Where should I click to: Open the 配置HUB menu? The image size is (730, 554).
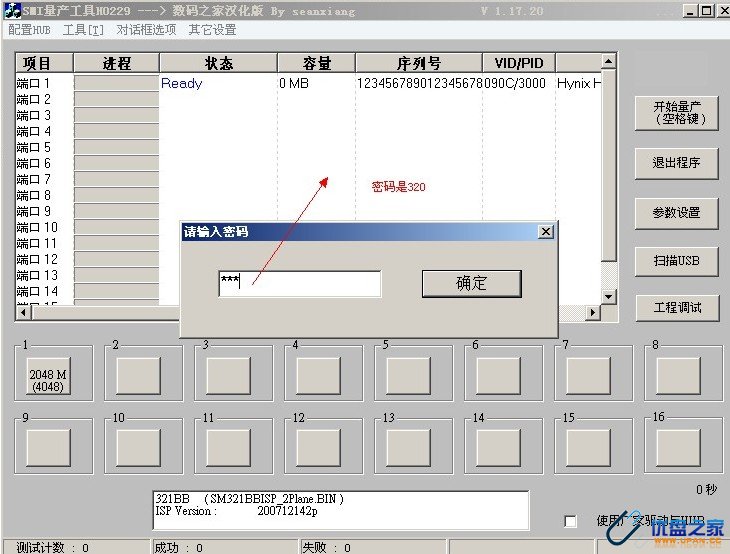point(29,30)
